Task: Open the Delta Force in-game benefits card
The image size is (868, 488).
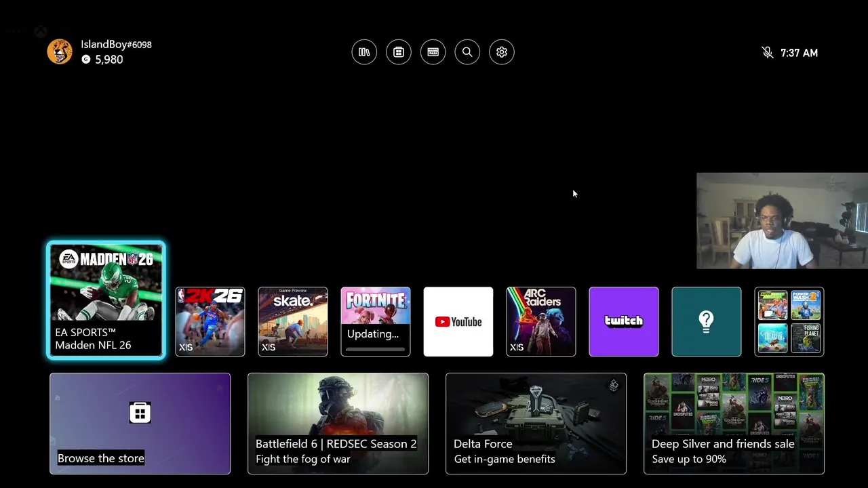Action: click(536, 424)
